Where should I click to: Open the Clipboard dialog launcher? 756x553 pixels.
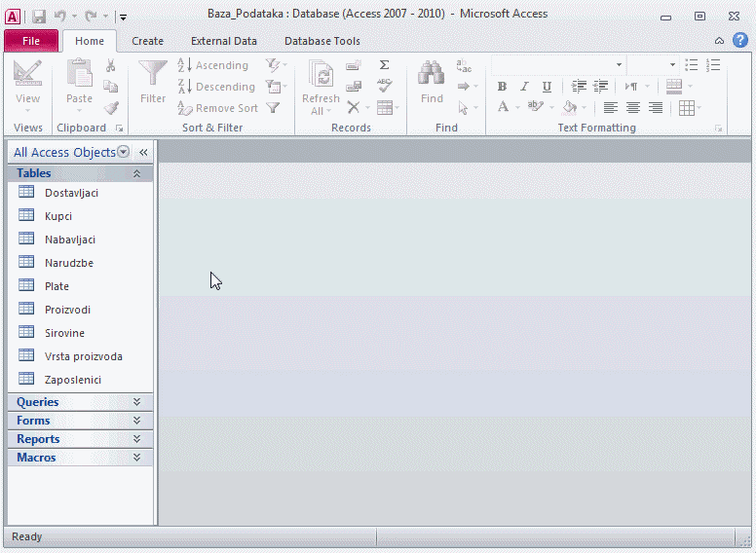119,129
